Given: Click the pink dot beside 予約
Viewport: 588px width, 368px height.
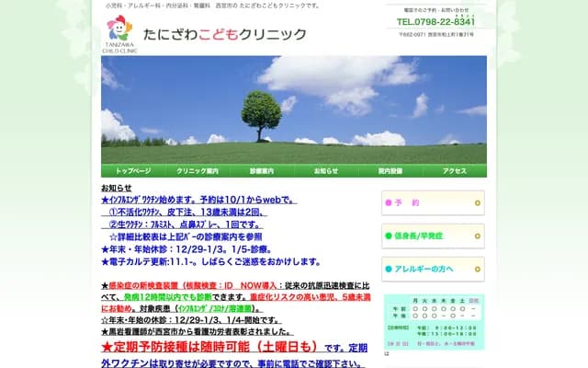Looking at the screenshot, I should point(390,202).
